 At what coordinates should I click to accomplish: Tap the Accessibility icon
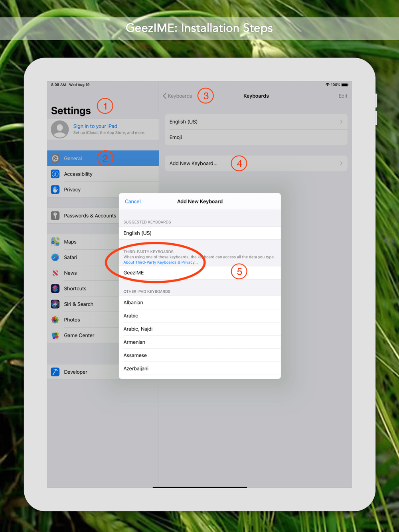[x=55, y=174]
